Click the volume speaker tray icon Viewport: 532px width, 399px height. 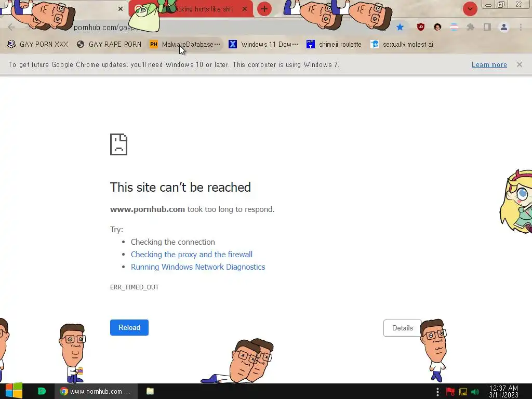tap(475, 392)
